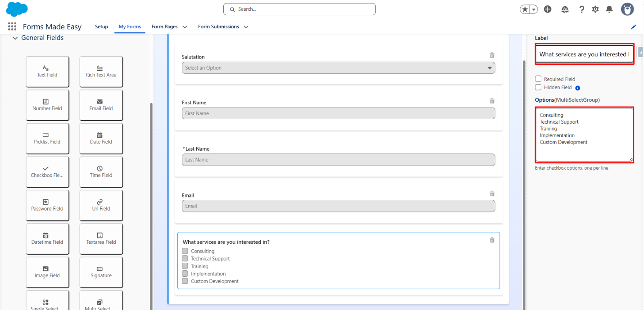This screenshot has width=644, height=310.
Task: Click the edit pencil icon
Action: coord(633,27)
